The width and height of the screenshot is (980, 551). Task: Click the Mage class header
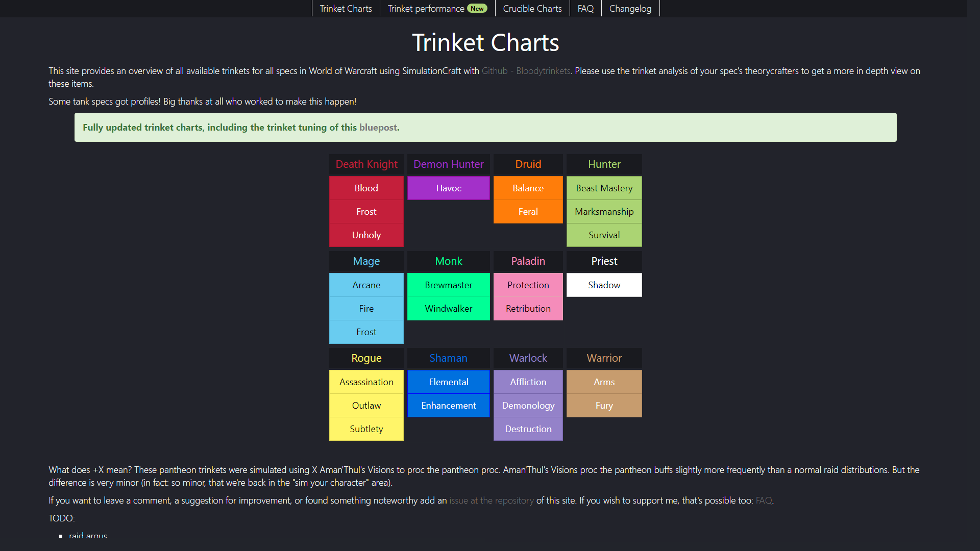[366, 261]
